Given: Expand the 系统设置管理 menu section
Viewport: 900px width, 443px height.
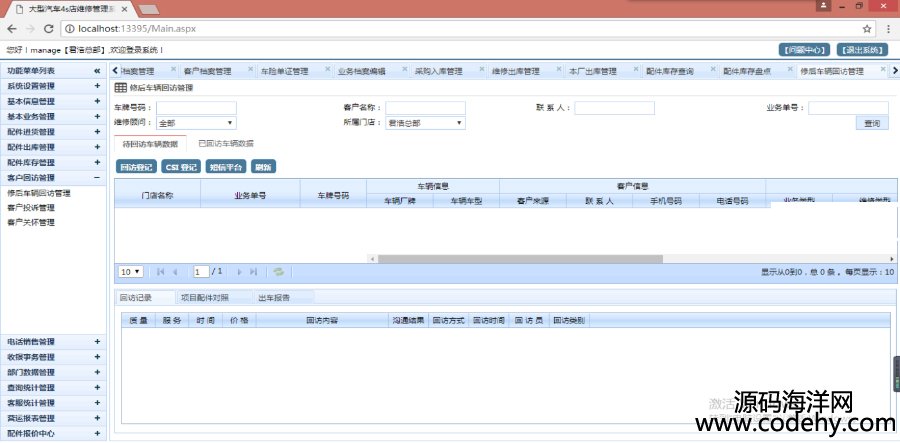Looking at the screenshot, I should point(97,86).
